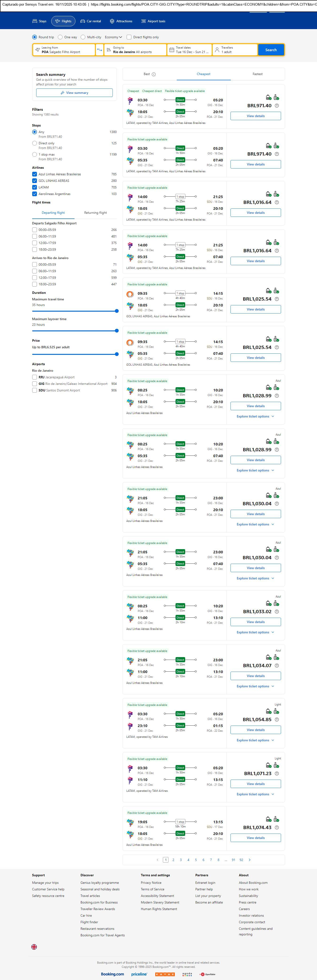Click the blue Search button
The height and width of the screenshot is (980, 317).
coord(271,50)
